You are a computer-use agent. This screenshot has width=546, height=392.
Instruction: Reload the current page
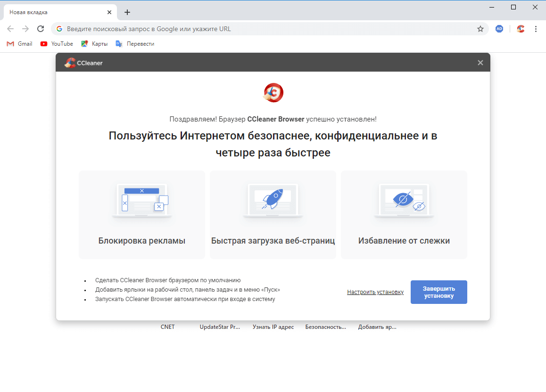pos(41,29)
